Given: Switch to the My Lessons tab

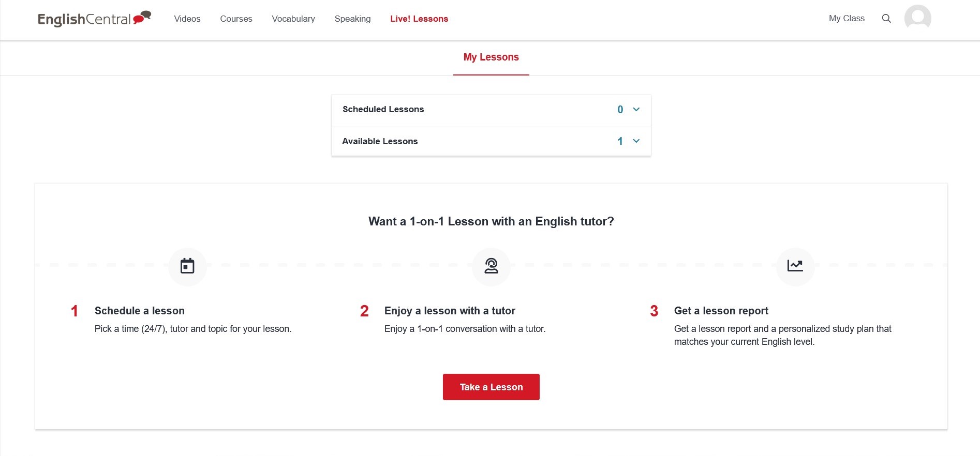Looking at the screenshot, I should 491,57.
